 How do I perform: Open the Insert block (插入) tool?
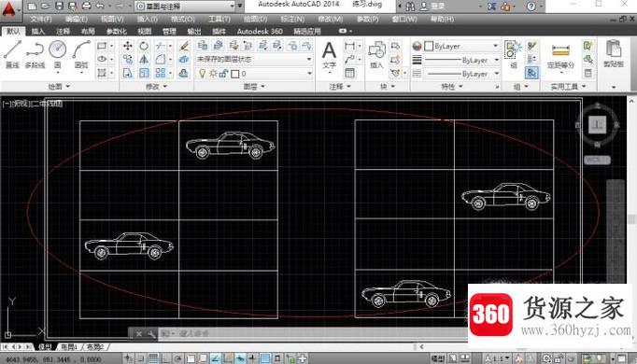376,55
